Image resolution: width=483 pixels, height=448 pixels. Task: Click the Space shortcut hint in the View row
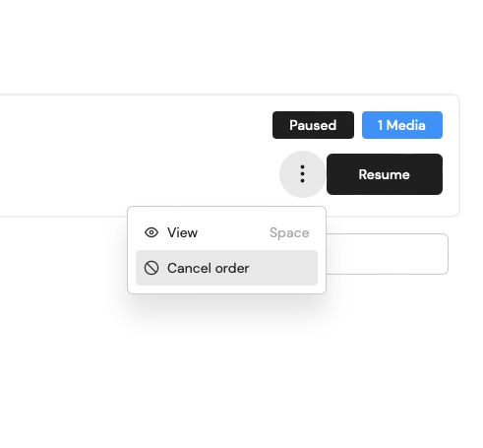coord(289,232)
